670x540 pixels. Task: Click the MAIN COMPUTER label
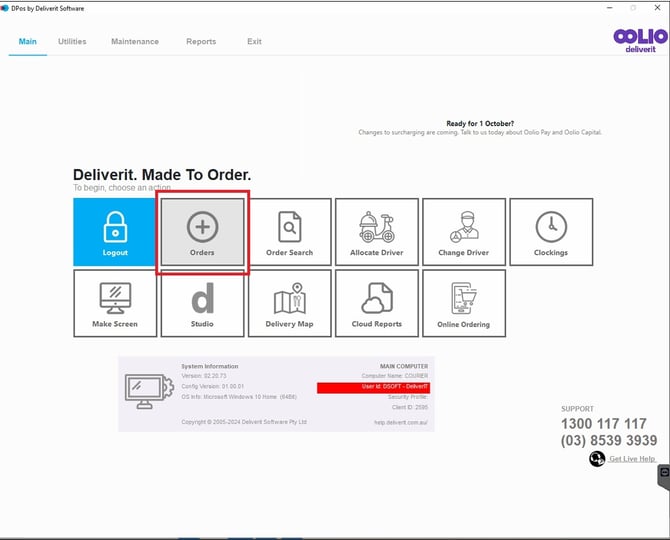point(404,366)
